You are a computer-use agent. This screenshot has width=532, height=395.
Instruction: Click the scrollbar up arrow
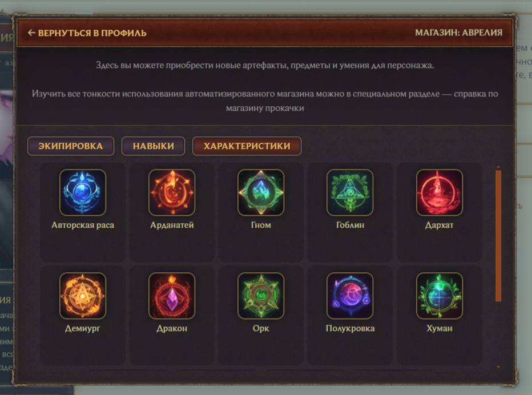click(x=498, y=167)
